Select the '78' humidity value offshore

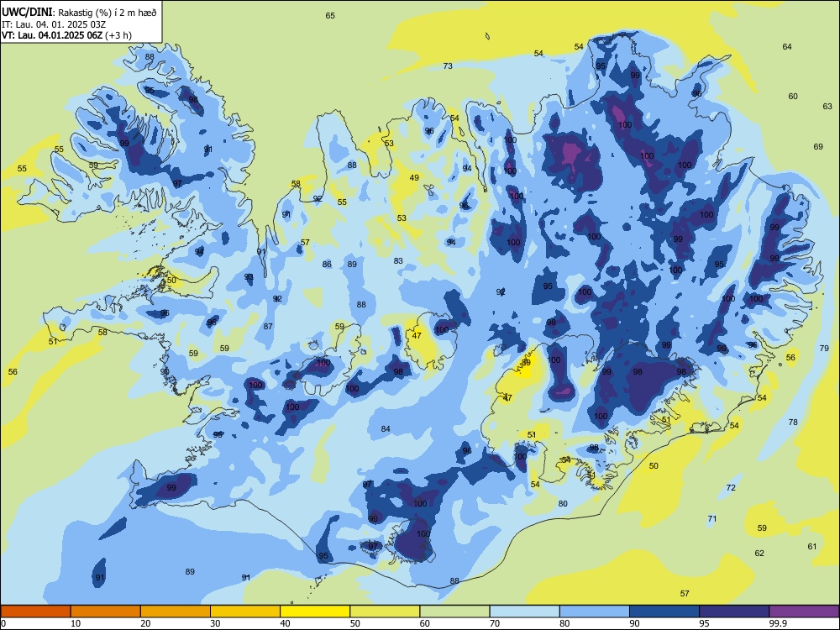(x=793, y=423)
